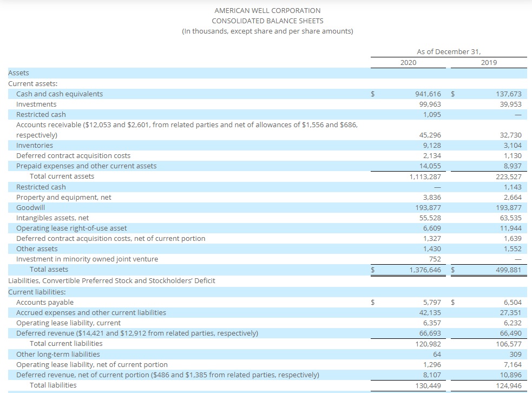Select property and equipment value 3,836
The height and width of the screenshot is (393, 532).
coord(432,198)
